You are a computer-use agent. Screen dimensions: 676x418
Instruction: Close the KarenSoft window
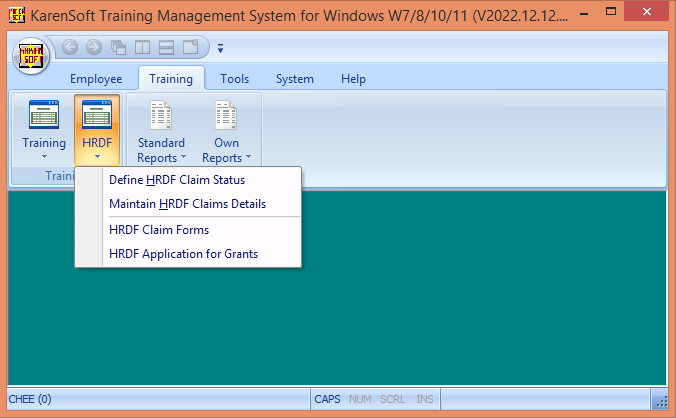[x=647, y=12]
